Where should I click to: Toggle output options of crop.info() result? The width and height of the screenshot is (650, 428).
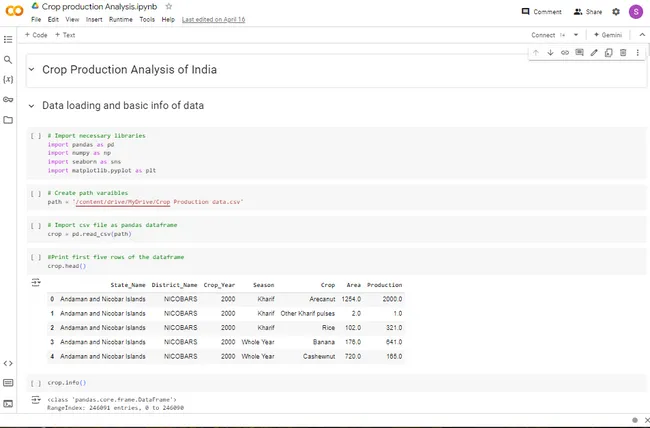pos(36,400)
